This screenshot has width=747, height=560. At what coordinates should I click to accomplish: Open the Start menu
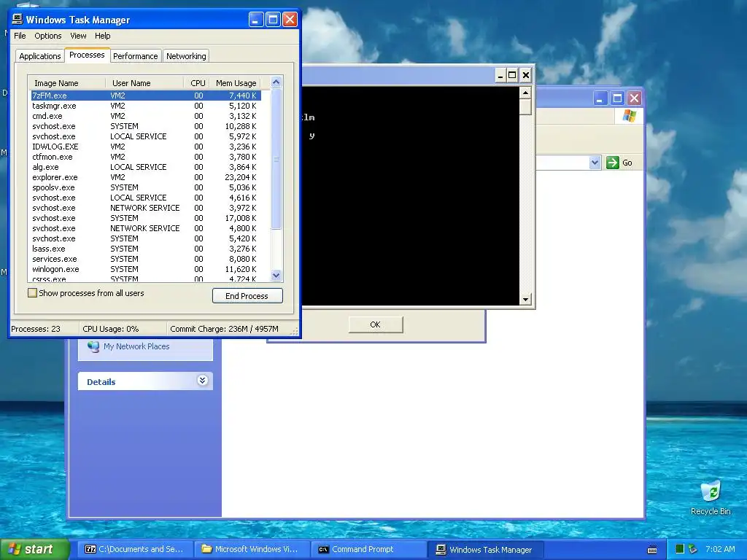point(34,549)
